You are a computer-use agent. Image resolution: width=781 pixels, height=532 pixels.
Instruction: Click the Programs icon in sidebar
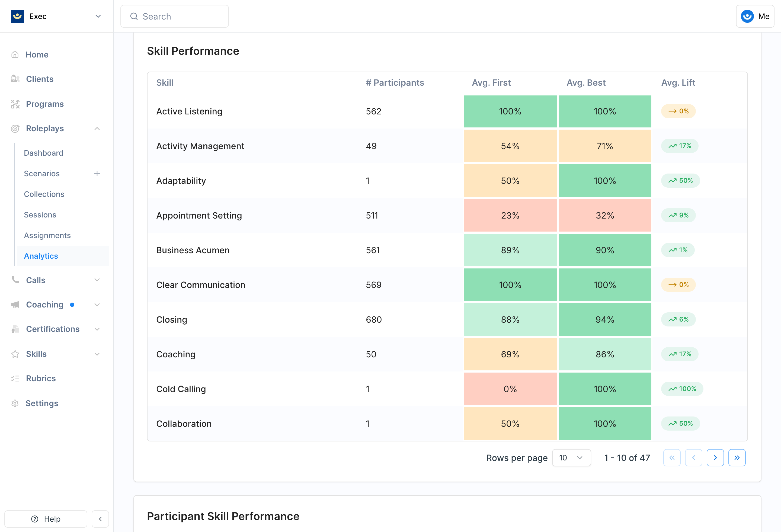[x=15, y=104]
